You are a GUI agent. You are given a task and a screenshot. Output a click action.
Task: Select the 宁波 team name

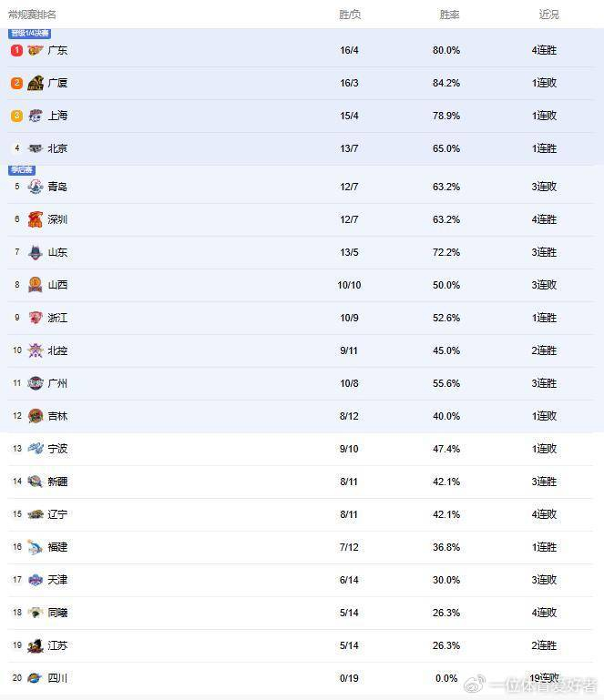tap(57, 449)
